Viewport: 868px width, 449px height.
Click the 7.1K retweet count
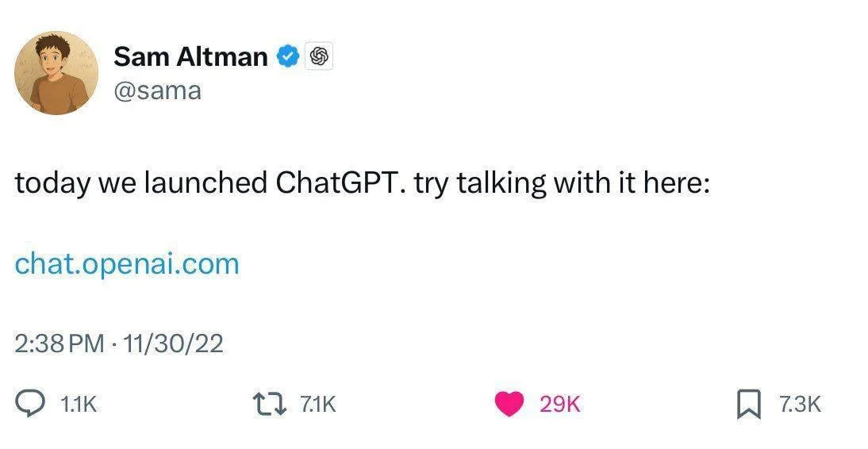click(x=318, y=405)
